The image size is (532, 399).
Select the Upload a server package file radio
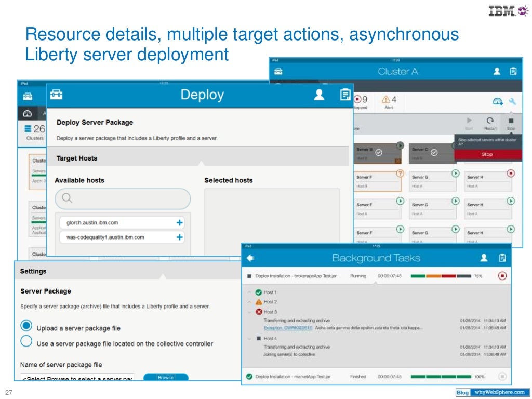[26, 326]
